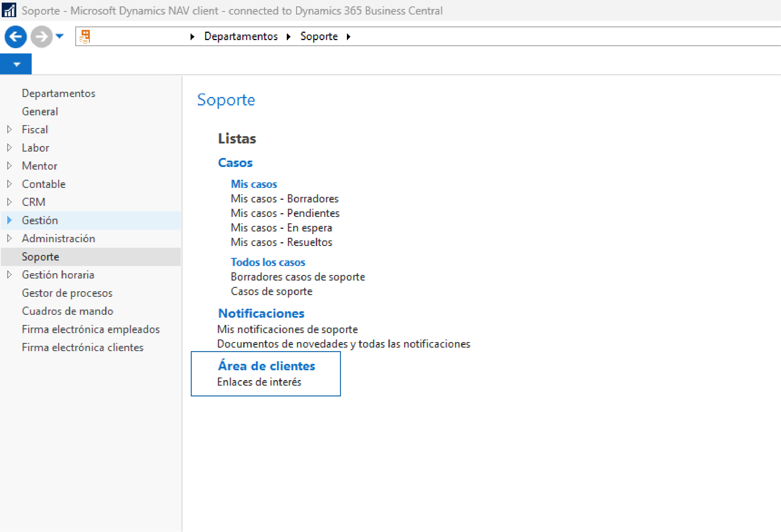Open Mis casos - Borradores
Image resolution: width=781 pixels, height=532 pixels.
(x=285, y=199)
